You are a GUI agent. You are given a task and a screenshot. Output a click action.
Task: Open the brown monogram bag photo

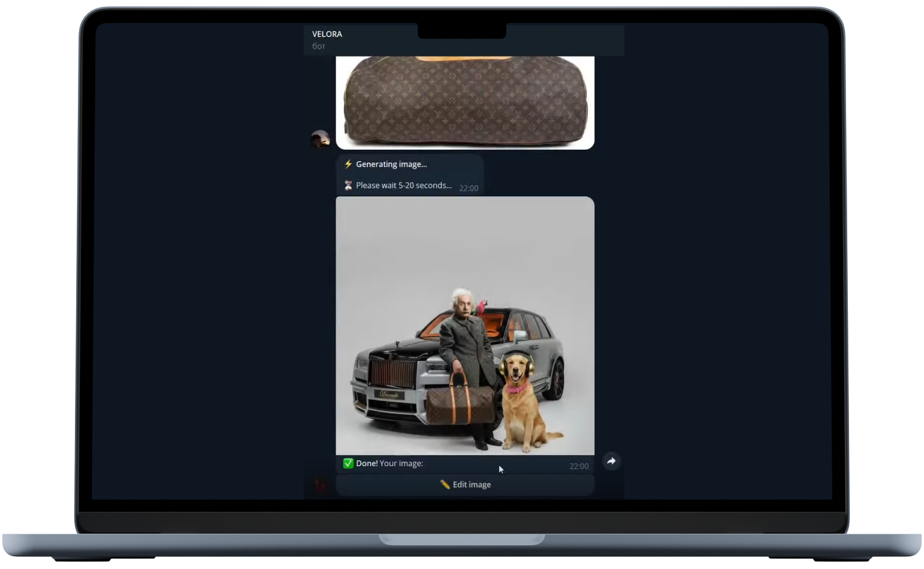(x=465, y=102)
